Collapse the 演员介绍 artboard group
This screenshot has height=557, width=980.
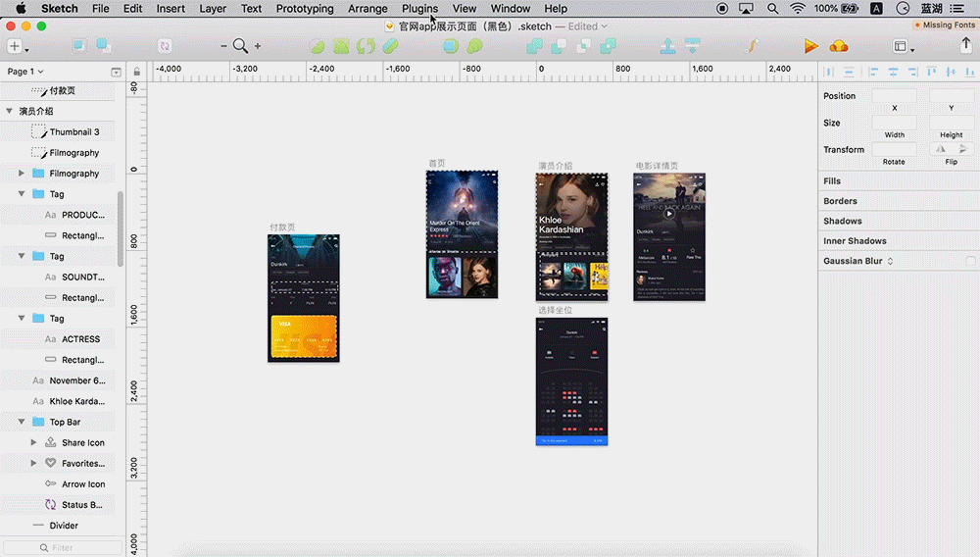click(x=10, y=111)
